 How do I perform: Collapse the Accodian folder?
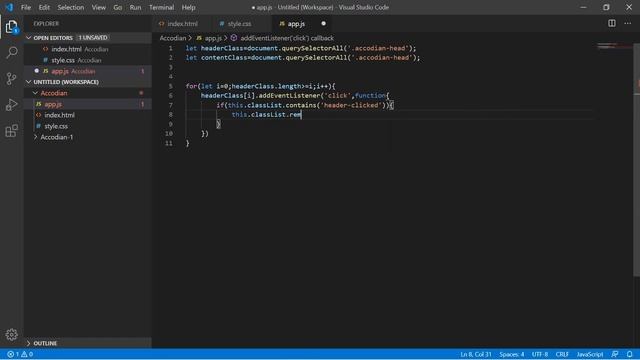(x=88, y=93)
